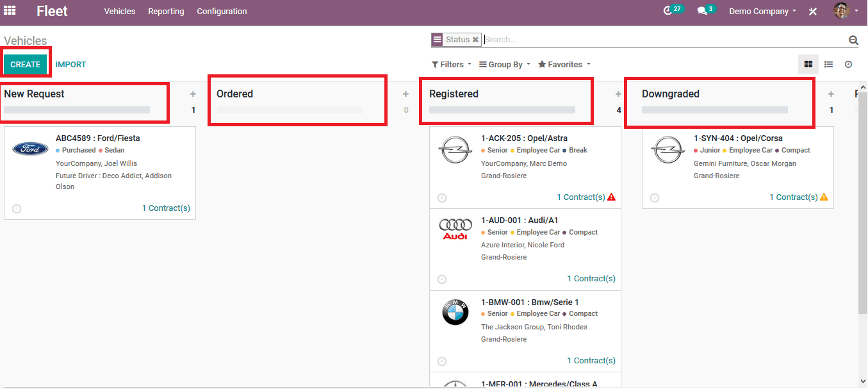868x389 pixels.
Task: Open the 1-SYN-404 : Opel/Corsa card title
Action: pyautogui.click(x=738, y=138)
